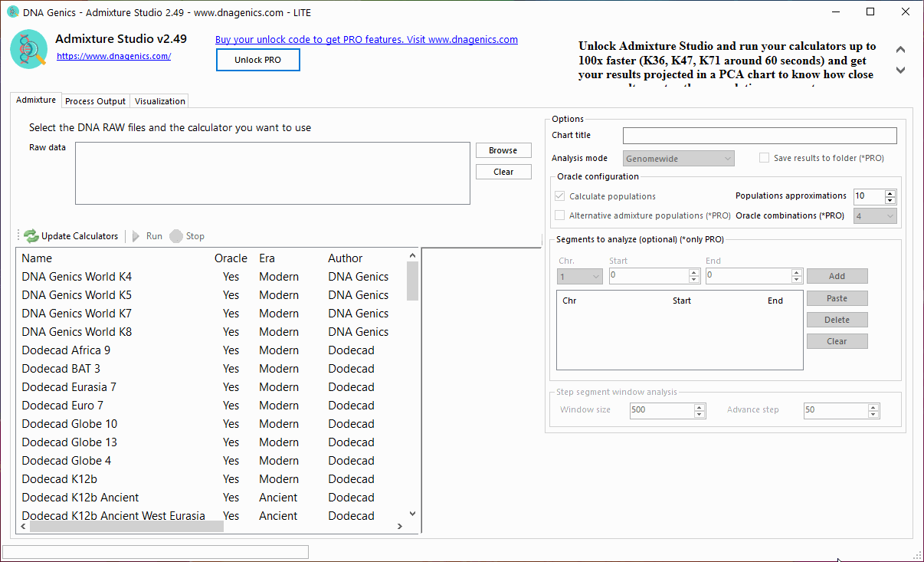Switch to the Process Output tab
Screen dimensions: 924x562
[95, 100]
